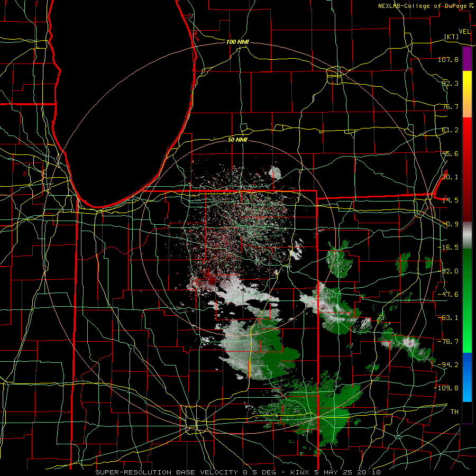The image size is (476, 476).
Task: Select the 92.3 velocity scale label
Action: [450, 83]
